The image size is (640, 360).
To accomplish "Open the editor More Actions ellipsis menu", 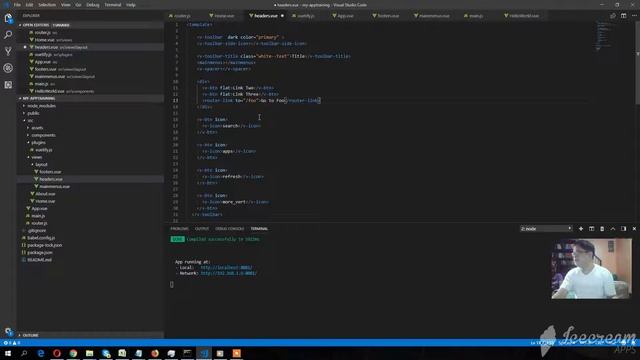I will [634, 16].
